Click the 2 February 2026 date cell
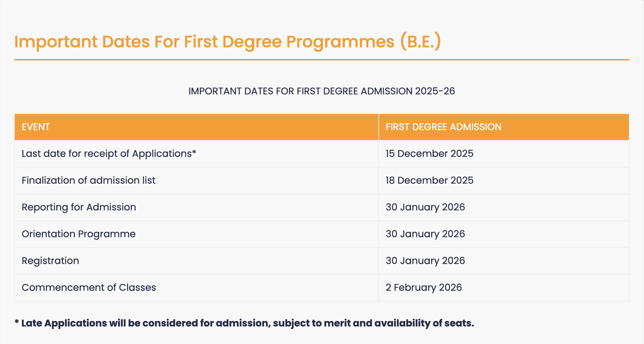 (x=504, y=288)
